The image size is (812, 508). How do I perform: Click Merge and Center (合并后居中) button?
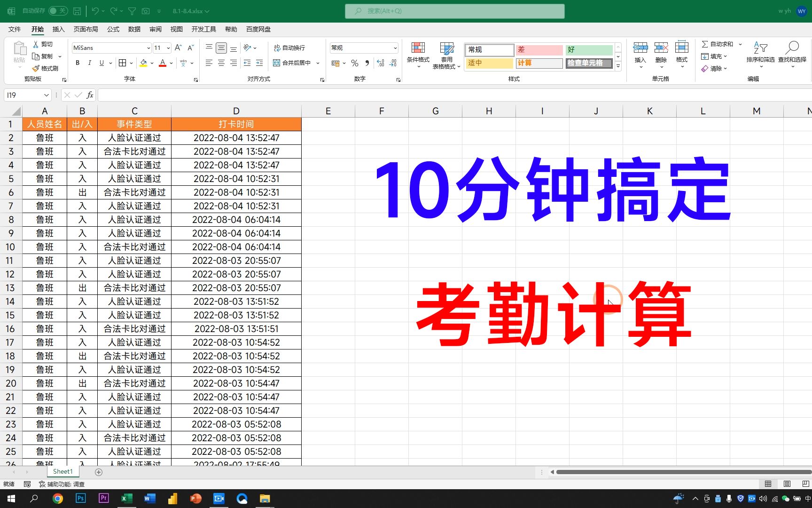coord(291,63)
